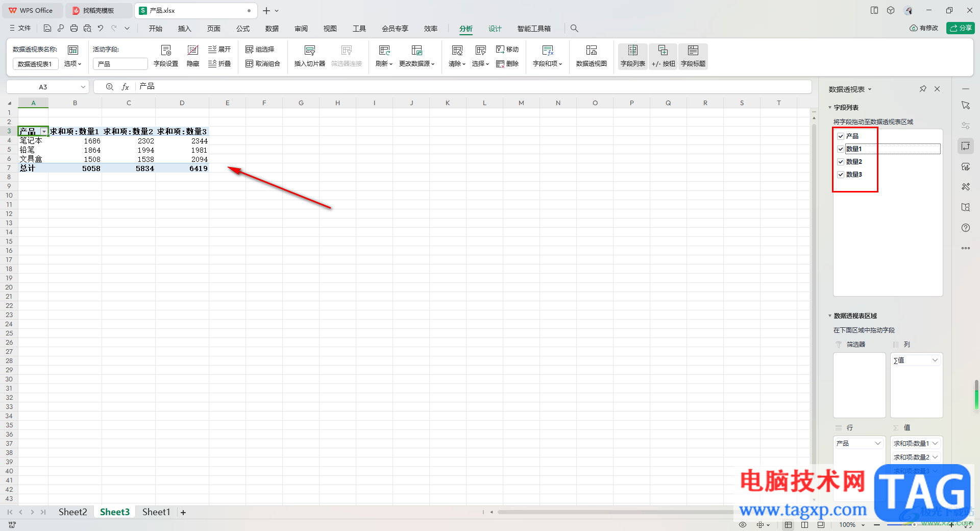Image resolution: width=980 pixels, height=531 pixels.
Task: Click the pivot table name input field
Action: coord(35,64)
